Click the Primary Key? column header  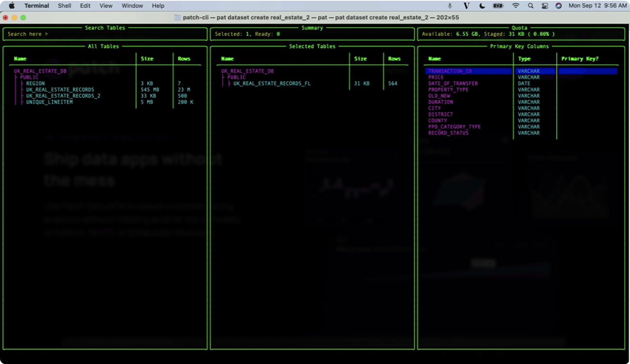click(x=580, y=59)
